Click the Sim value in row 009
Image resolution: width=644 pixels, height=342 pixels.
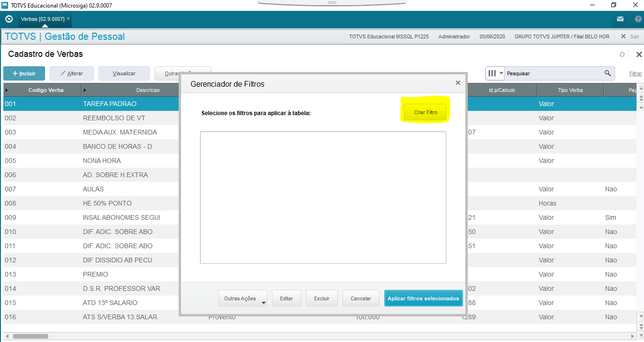tap(610, 217)
